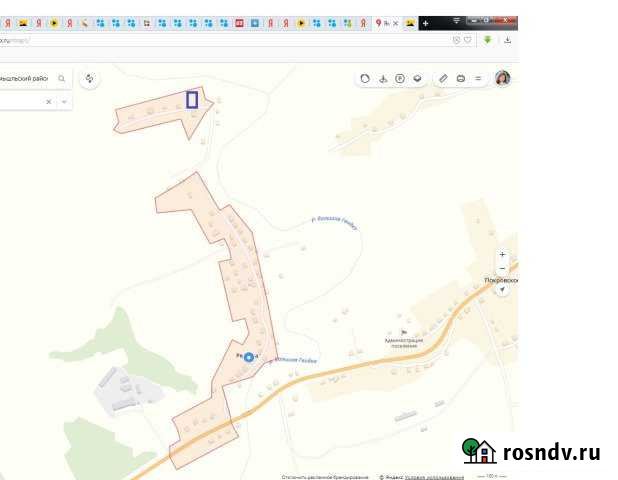Zoom out with the minus button
This screenshot has width=618, height=480.
[502, 268]
